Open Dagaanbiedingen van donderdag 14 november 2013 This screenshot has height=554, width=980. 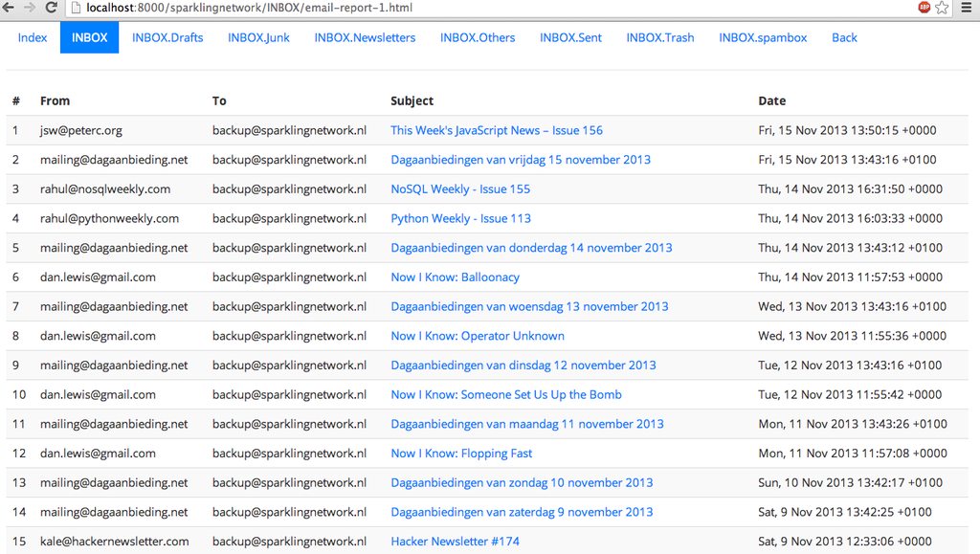tap(531, 248)
